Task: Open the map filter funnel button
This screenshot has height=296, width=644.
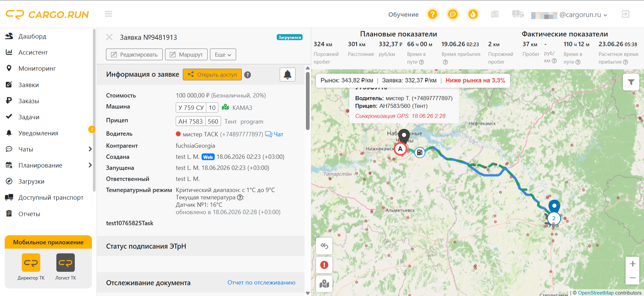Action: 631,82
